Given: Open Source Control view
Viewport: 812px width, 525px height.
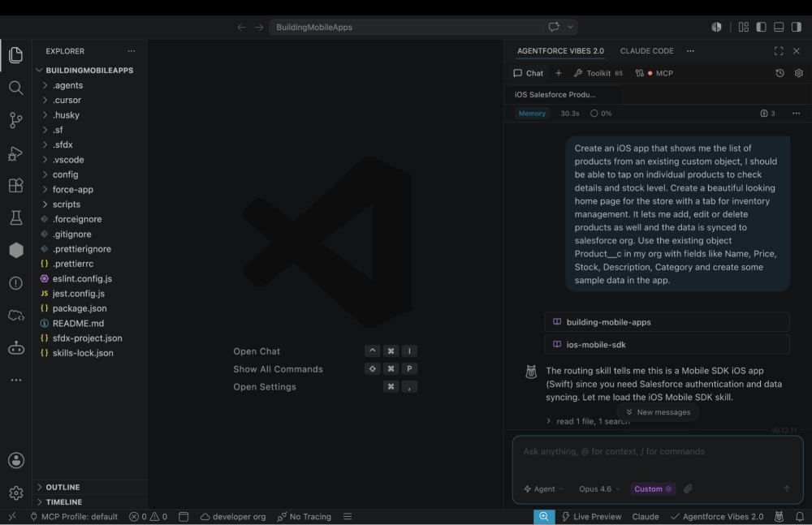Looking at the screenshot, I should (x=16, y=121).
